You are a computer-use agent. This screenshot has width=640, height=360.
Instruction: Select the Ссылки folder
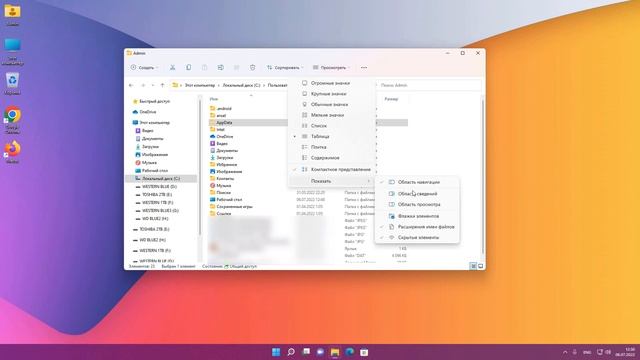[224, 213]
